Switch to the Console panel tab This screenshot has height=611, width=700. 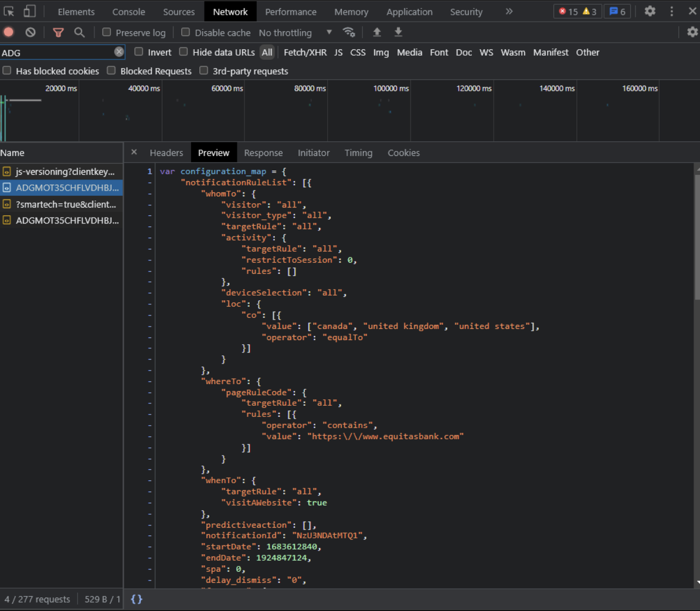[128, 12]
